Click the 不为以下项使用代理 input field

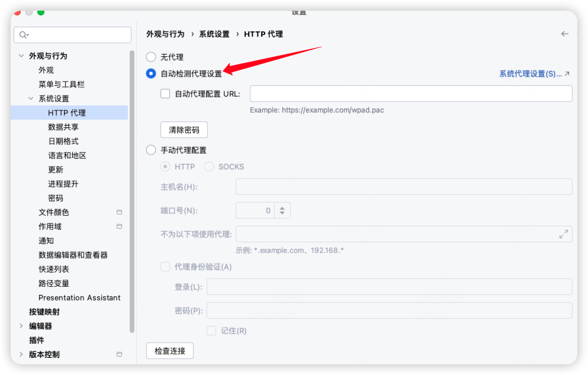[404, 234]
